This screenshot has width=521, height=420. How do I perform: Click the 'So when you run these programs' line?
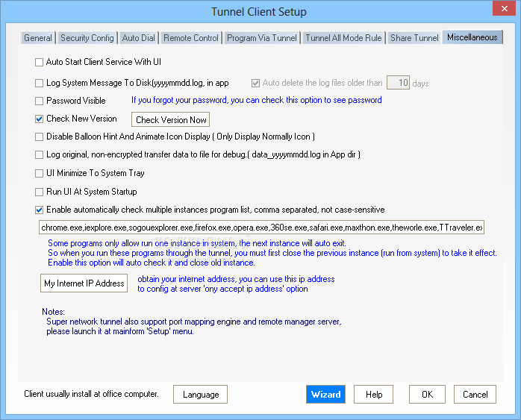point(272,253)
